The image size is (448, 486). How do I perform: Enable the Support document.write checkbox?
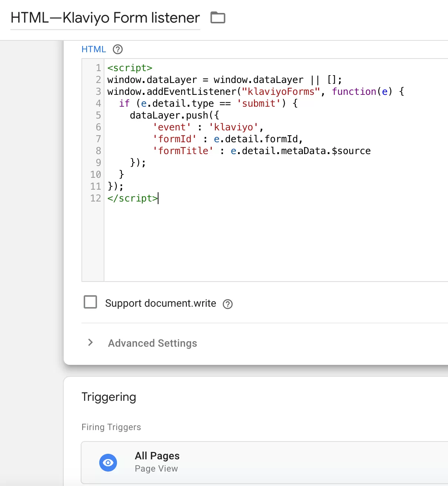90,302
